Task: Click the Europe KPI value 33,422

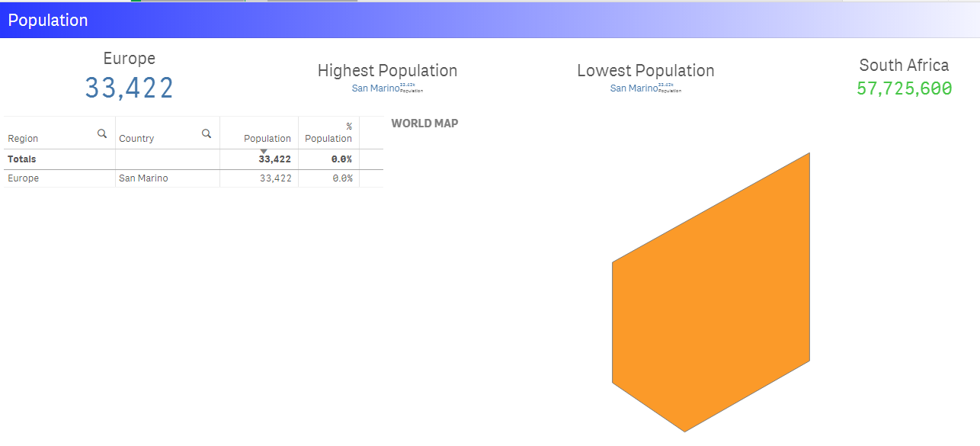Action: pyautogui.click(x=129, y=88)
